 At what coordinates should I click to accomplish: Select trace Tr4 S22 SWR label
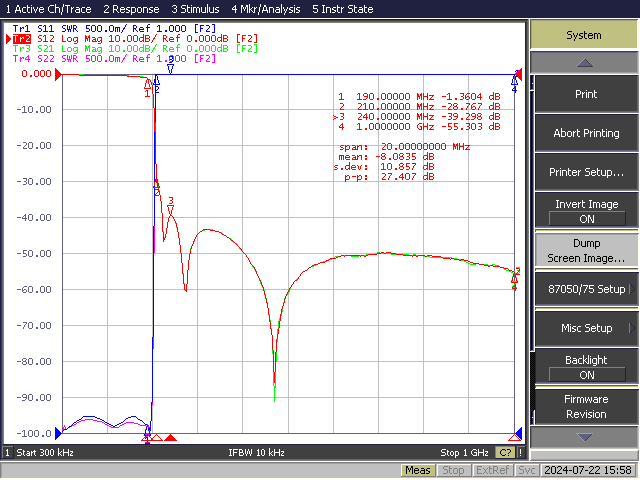[114, 59]
